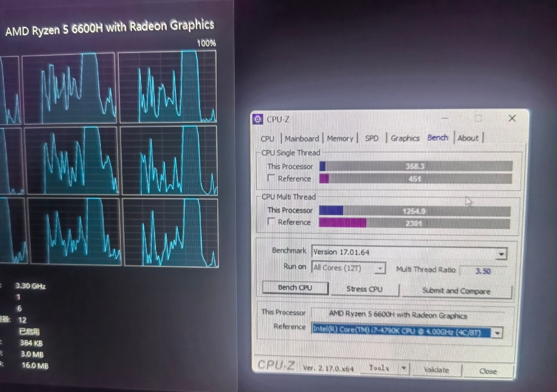Viewport: 557px width, 392px height.
Task: Click the Bench CPU button
Action: [295, 287]
